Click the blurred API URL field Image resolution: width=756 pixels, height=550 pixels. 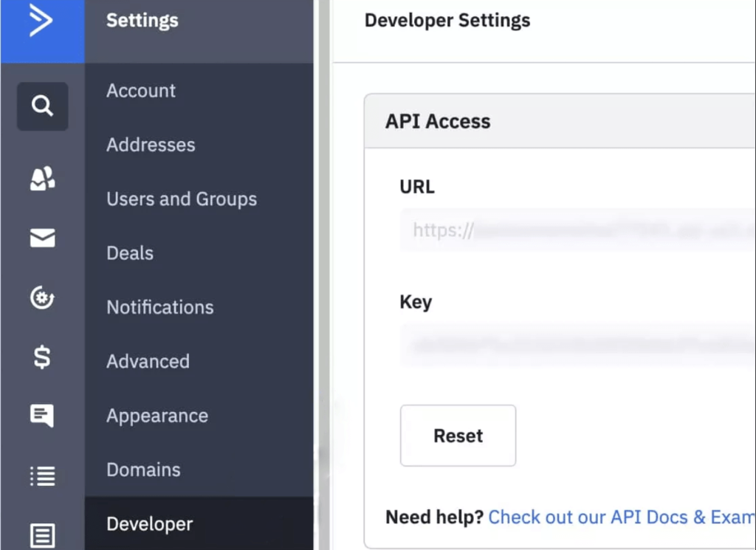577,230
